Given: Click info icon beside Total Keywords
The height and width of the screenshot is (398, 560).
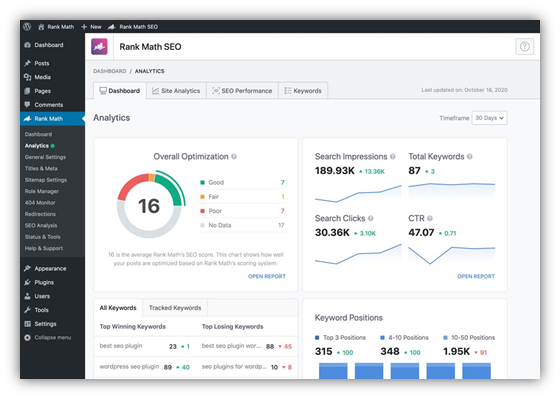Looking at the screenshot, I should point(470,156).
